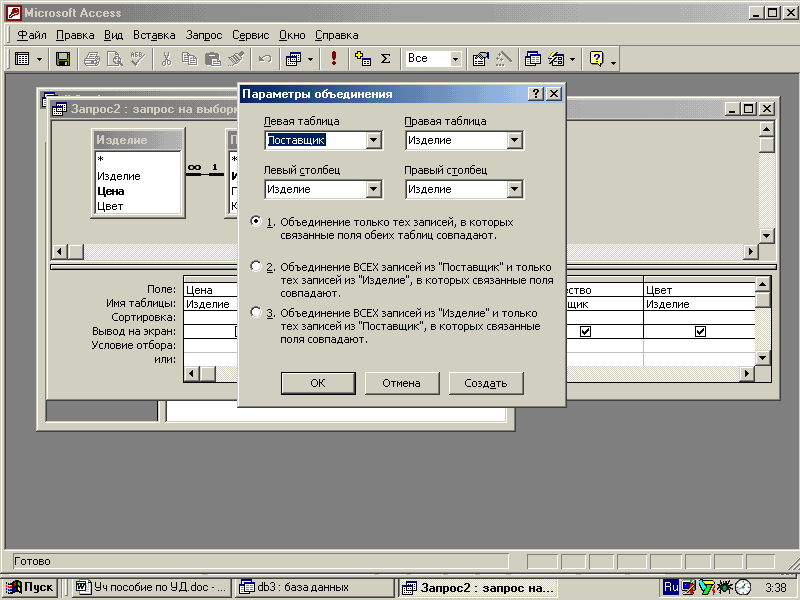Click the Show Table icon
Image resolution: width=800 pixels, height=600 pixels.
363,59
